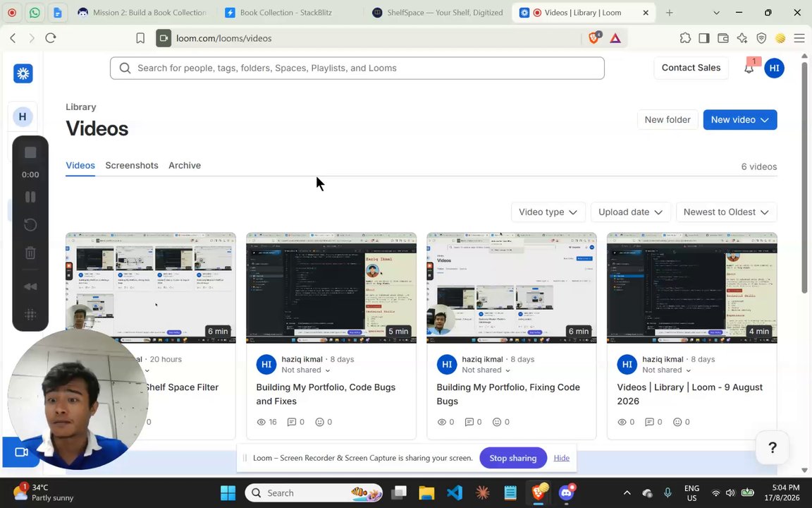This screenshot has height=508, width=812.
Task: Click the Windows taskbar Search box
Action: [x=313, y=493]
